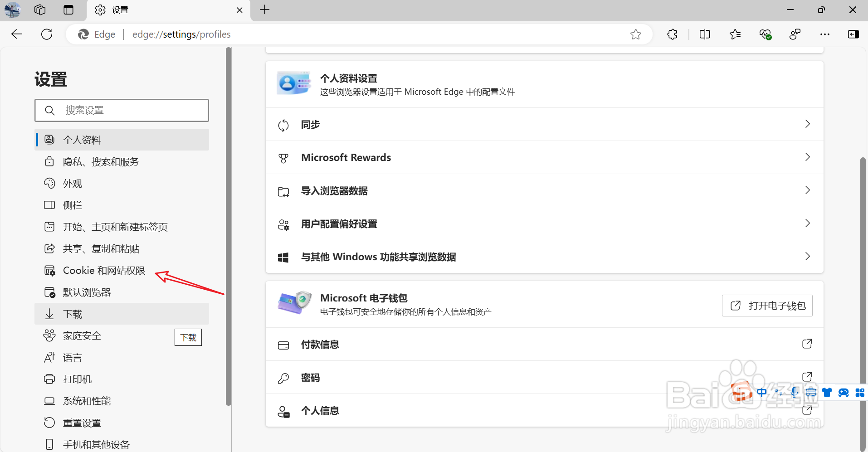This screenshot has height=452, width=868.
Task: Open 开始、主页和新建标签页 settings
Action: [122, 227]
